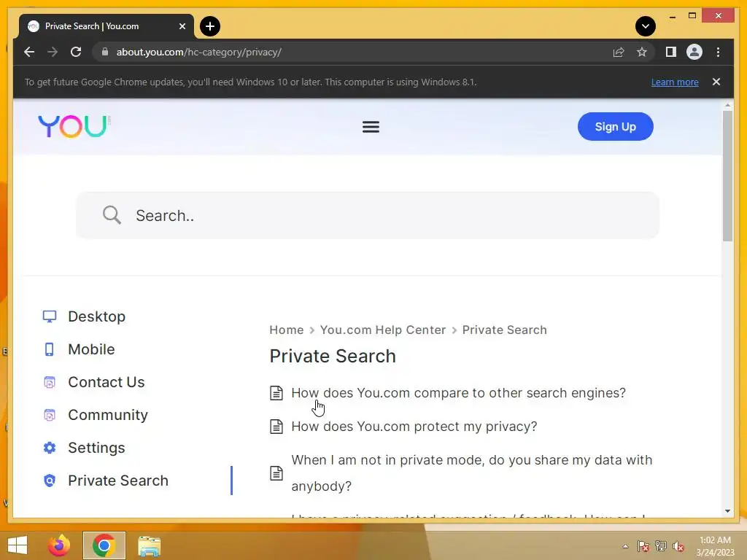
Task: Click the YOU logo
Action: (x=74, y=126)
